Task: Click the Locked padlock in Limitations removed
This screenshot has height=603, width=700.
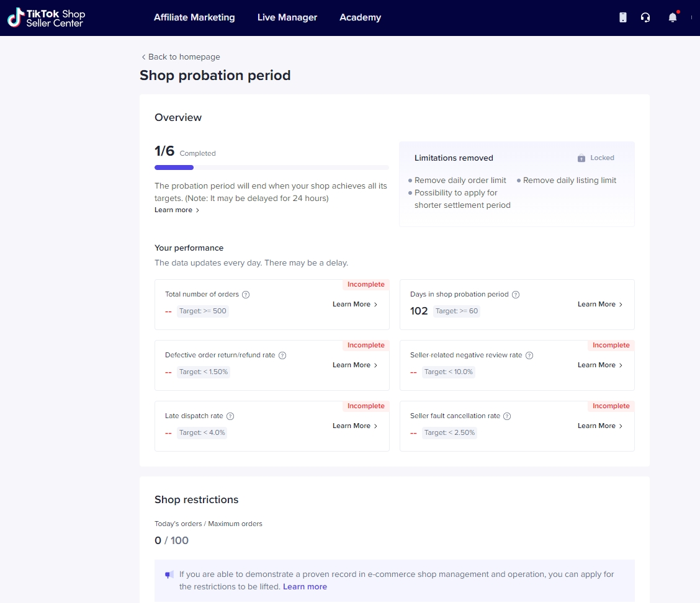Action: 581,158
